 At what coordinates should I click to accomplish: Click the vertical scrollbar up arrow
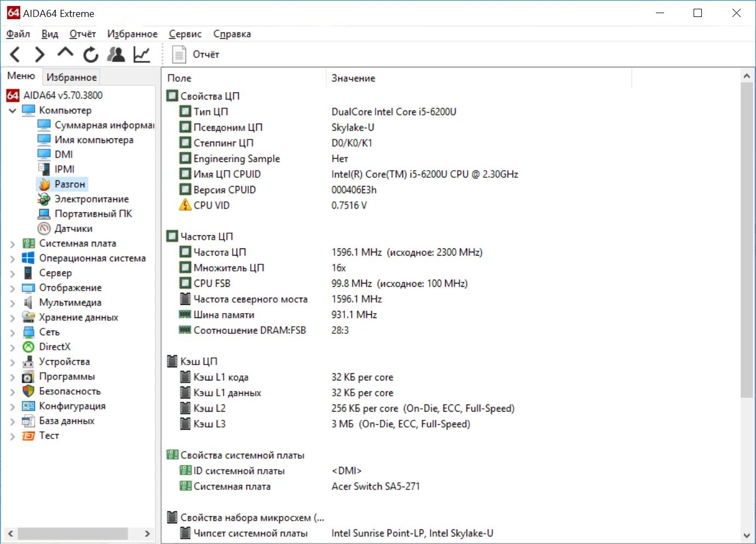(x=747, y=76)
